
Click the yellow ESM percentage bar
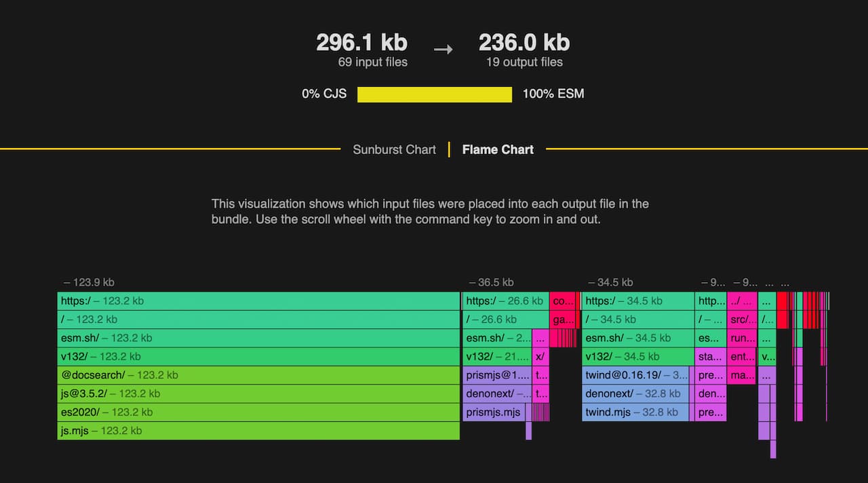434,94
